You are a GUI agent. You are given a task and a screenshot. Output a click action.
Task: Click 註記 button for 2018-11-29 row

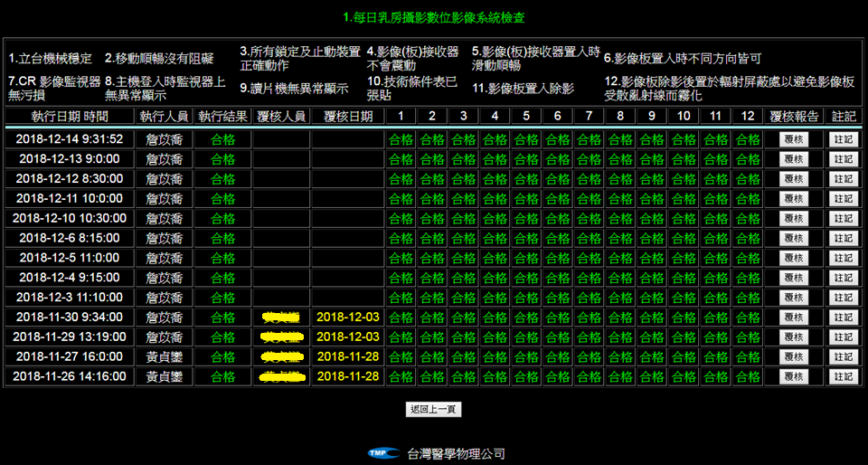842,337
